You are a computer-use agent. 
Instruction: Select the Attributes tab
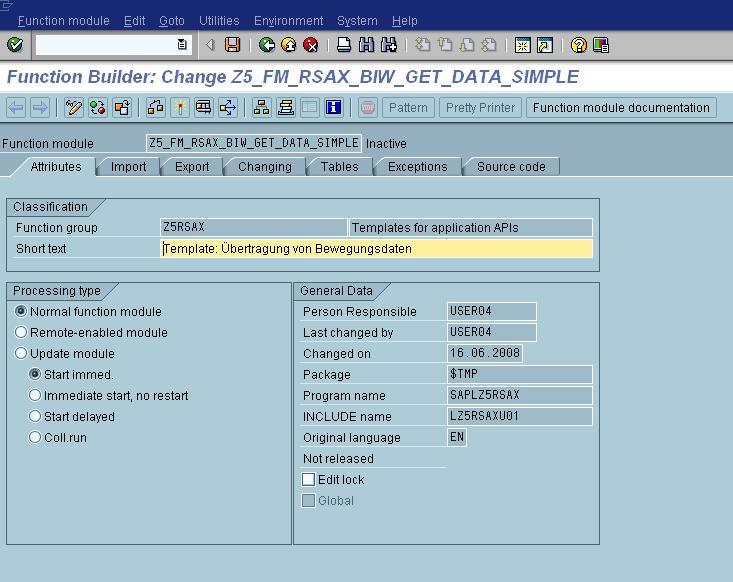(x=56, y=167)
